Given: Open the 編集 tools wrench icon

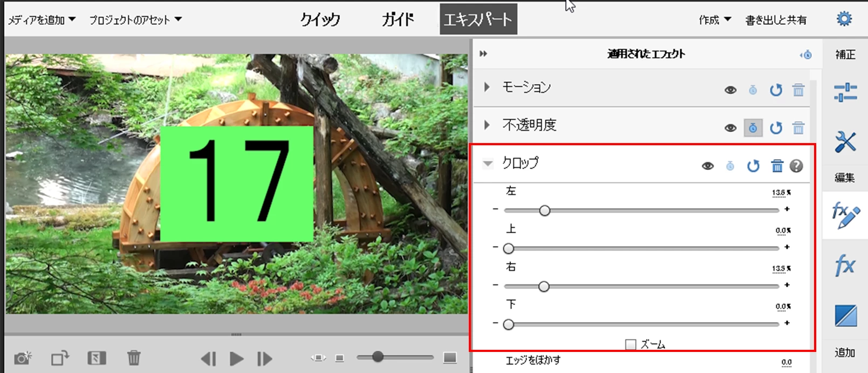Looking at the screenshot, I should [x=845, y=141].
